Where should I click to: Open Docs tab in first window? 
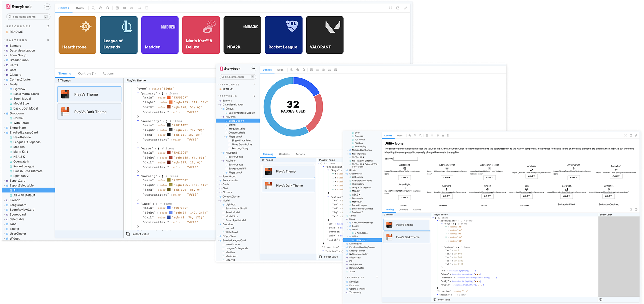click(80, 8)
